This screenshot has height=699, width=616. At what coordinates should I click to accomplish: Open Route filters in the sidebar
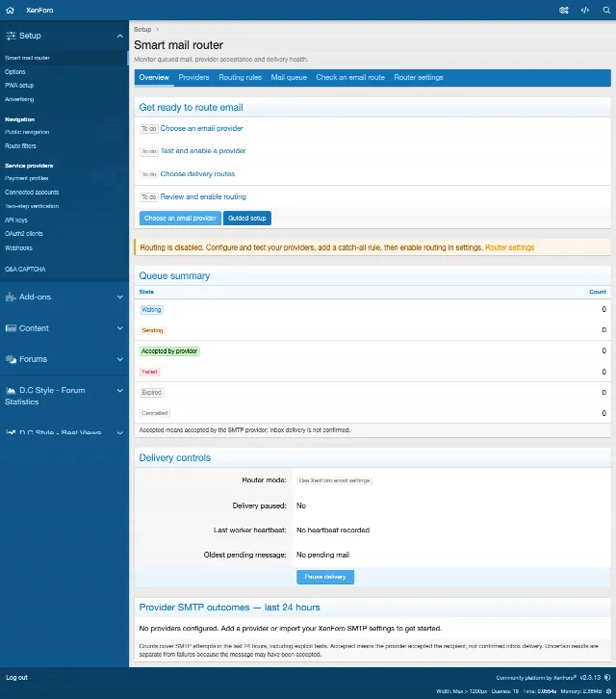(x=20, y=145)
